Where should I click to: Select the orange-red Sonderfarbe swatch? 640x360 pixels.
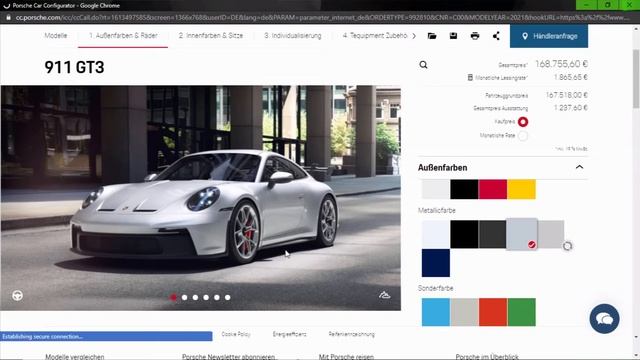click(x=493, y=312)
